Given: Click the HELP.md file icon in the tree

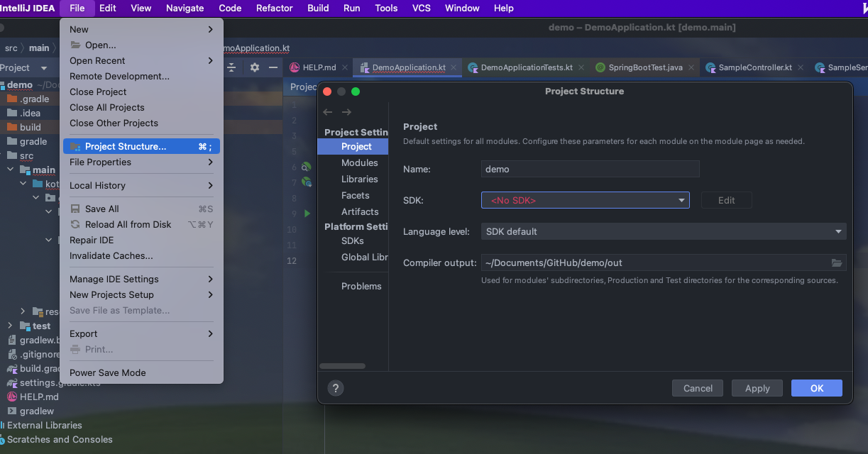Looking at the screenshot, I should tap(12, 397).
